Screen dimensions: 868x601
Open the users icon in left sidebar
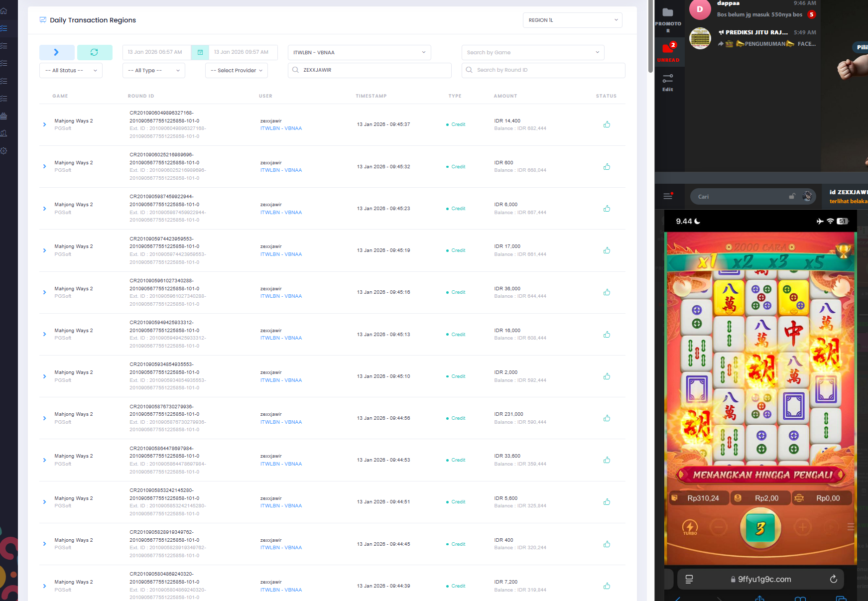(4, 133)
